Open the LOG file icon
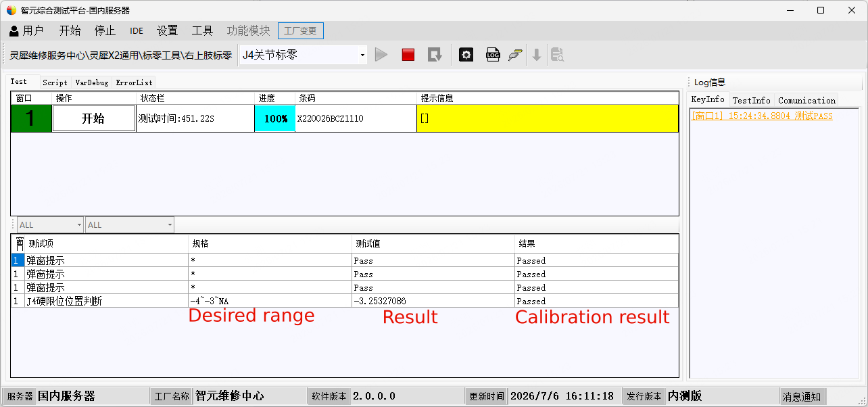 pos(493,55)
